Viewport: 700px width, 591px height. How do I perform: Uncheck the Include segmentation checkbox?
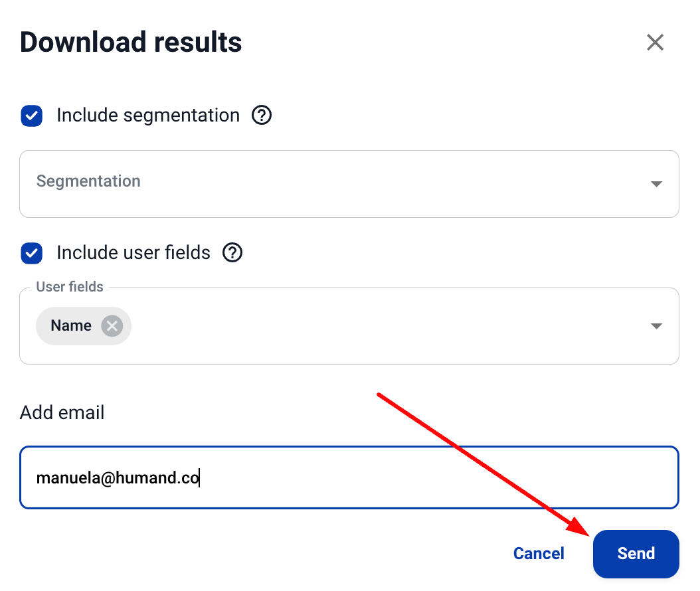[x=32, y=116]
